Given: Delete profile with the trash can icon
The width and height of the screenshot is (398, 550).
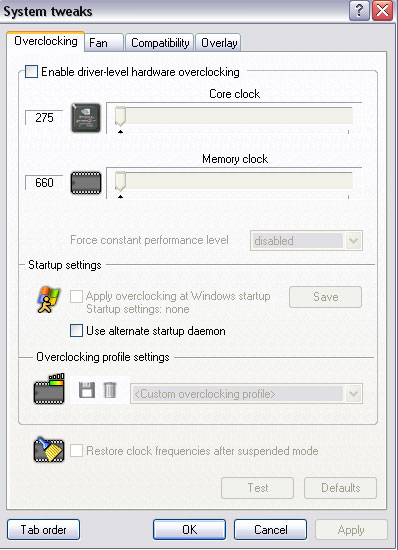Looking at the screenshot, I should coord(110,390).
